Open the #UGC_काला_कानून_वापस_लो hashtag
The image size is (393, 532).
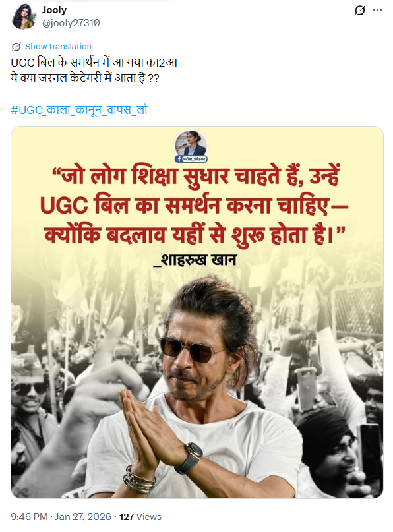(x=79, y=110)
